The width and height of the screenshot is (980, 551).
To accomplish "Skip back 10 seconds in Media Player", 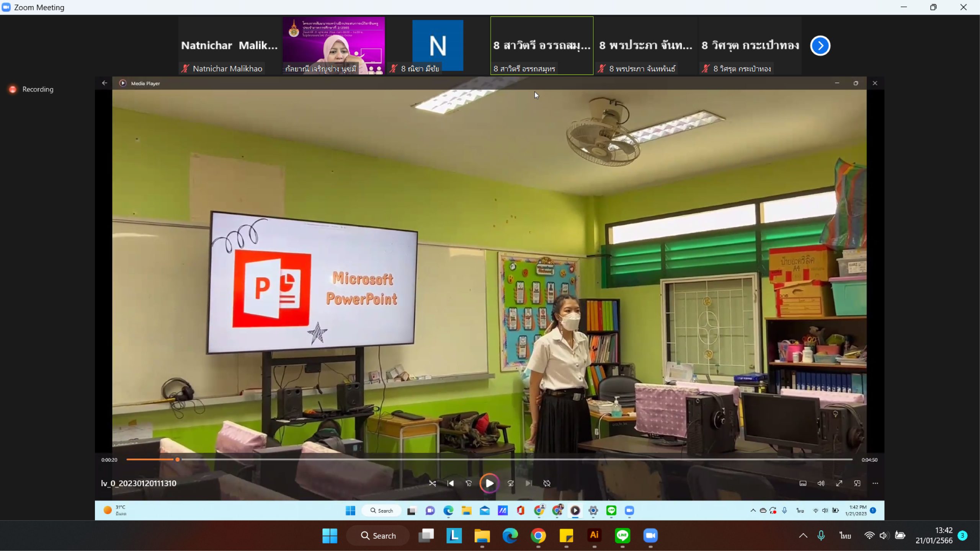I will [x=469, y=483].
